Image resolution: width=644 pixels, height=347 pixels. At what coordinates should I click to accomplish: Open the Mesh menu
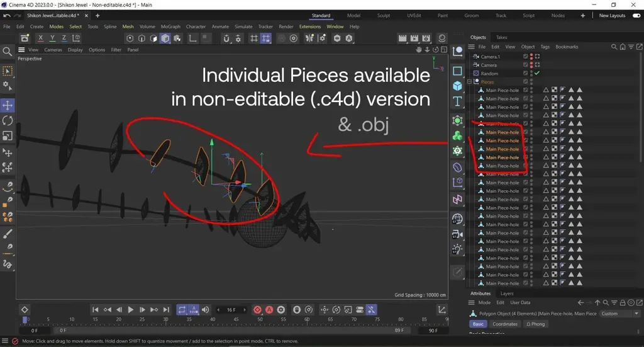tap(128, 26)
